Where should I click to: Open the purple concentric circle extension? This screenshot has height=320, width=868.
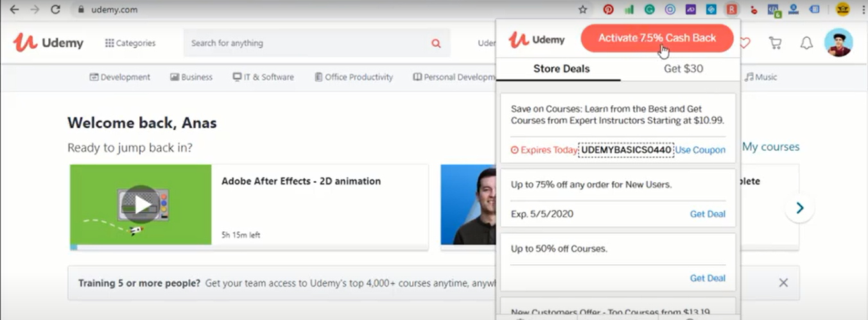[x=670, y=10]
